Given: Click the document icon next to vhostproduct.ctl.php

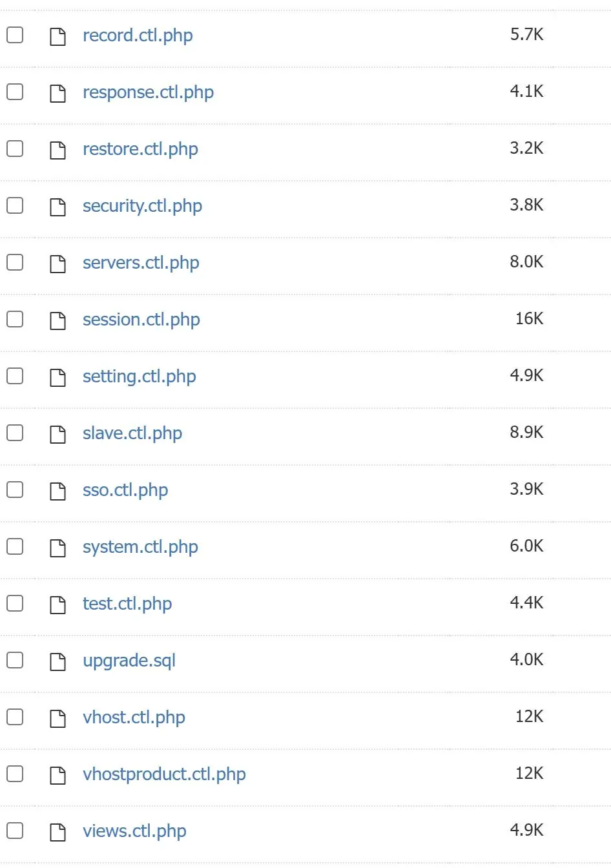Looking at the screenshot, I should (58, 775).
